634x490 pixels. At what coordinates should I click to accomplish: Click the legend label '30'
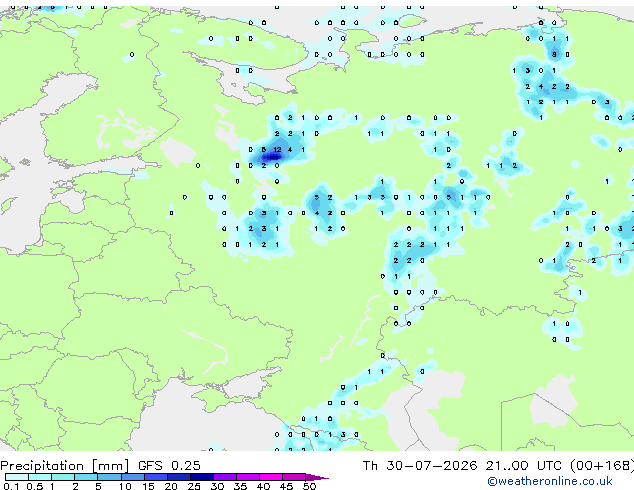tap(217, 486)
